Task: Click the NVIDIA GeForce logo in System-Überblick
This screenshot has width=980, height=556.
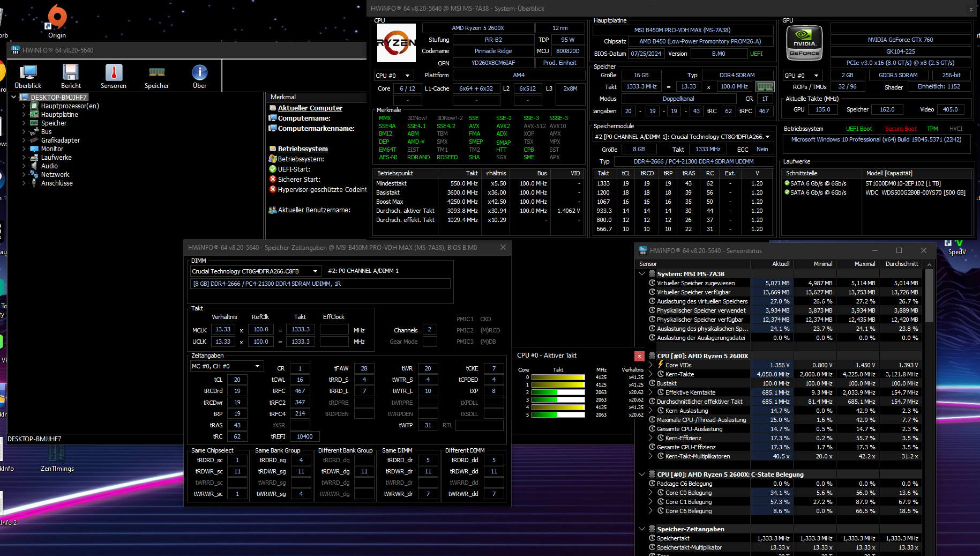Action: pos(804,43)
